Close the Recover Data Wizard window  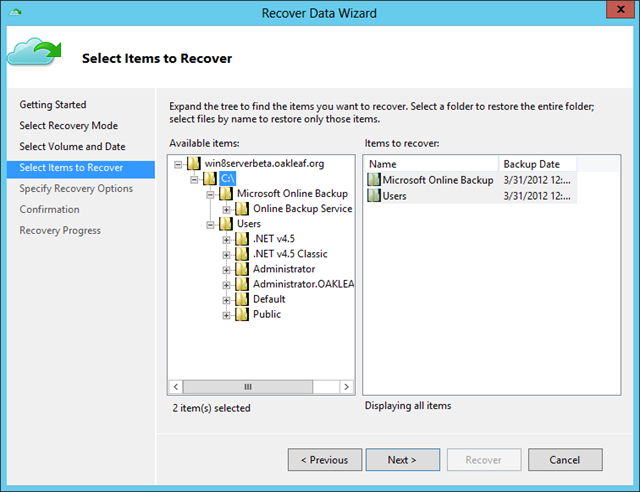(620, 9)
